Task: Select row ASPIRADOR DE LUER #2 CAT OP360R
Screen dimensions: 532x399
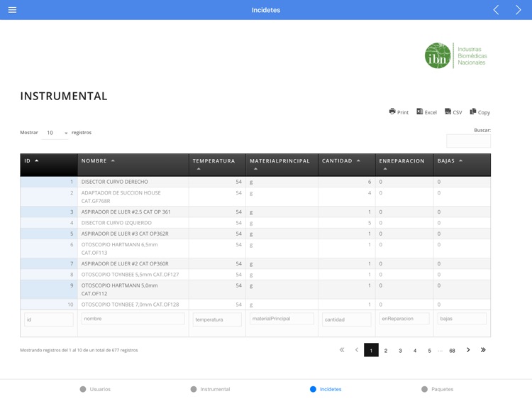Action: click(x=255, y=263)
